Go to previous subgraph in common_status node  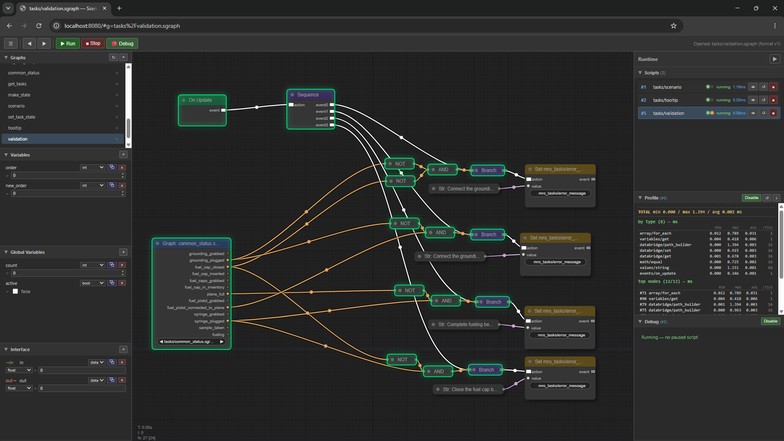tap(162, 342)
